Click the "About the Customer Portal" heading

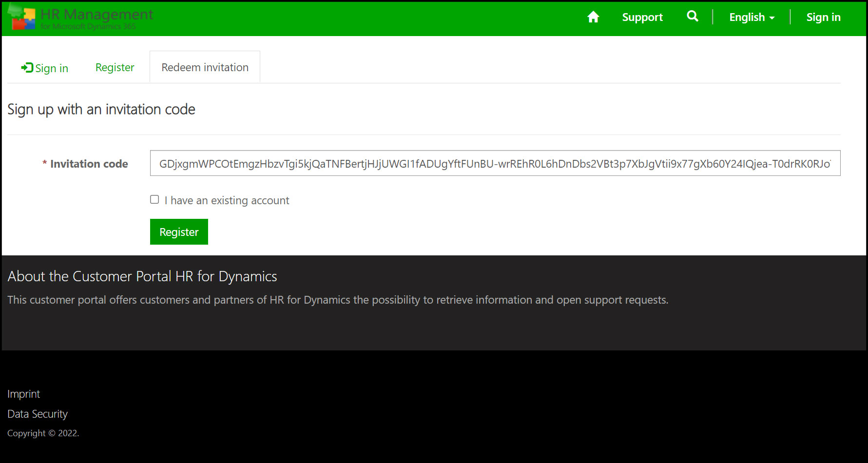[x=142, y=276]
